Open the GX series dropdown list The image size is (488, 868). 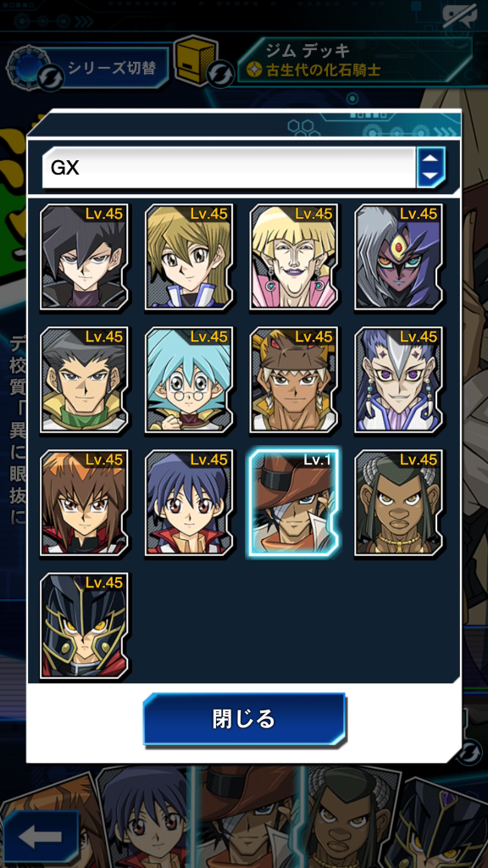click(x=229, y=168)
